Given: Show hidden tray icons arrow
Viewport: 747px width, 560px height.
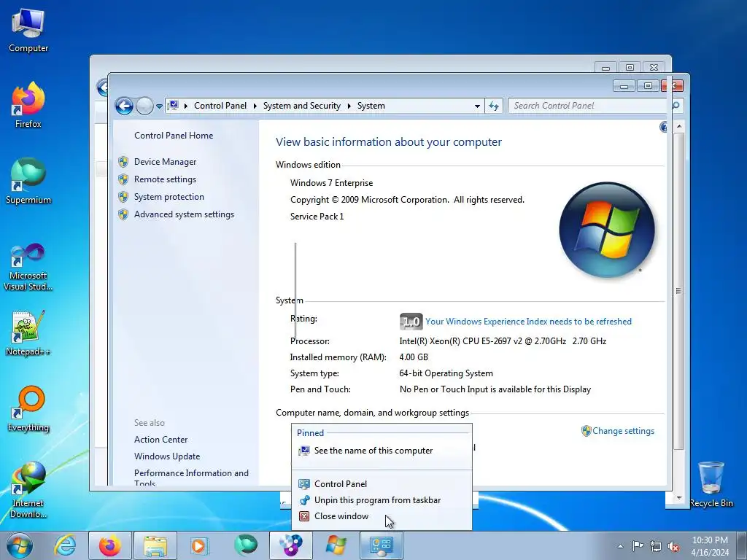Looking at the screenshot, I should tap(620, 546).
